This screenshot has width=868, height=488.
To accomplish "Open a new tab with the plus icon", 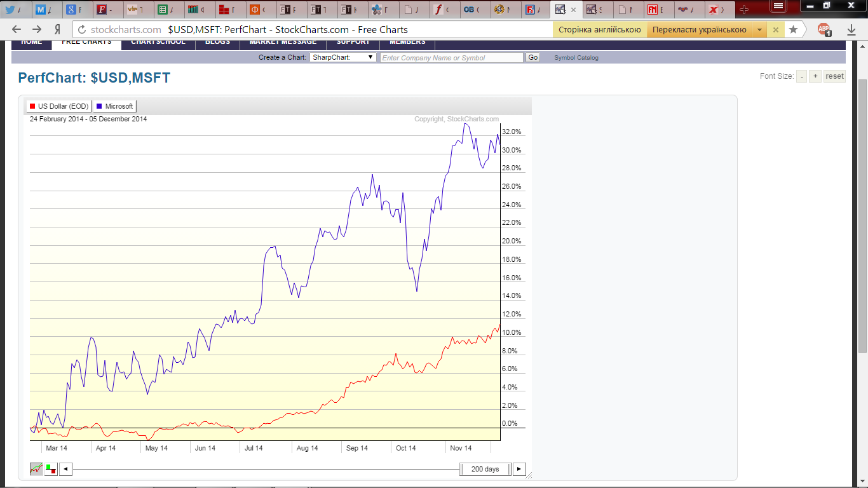I will click(745, 10).
